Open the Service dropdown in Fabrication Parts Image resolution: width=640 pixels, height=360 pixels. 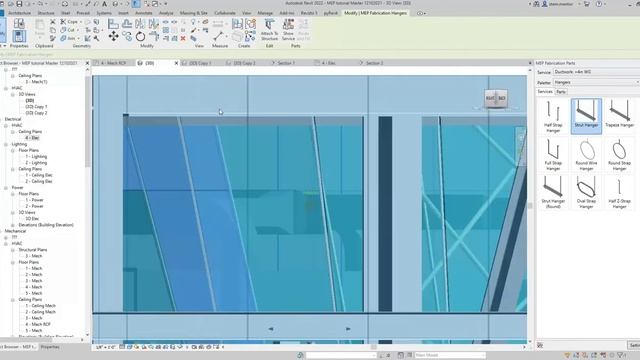(596, 72)
